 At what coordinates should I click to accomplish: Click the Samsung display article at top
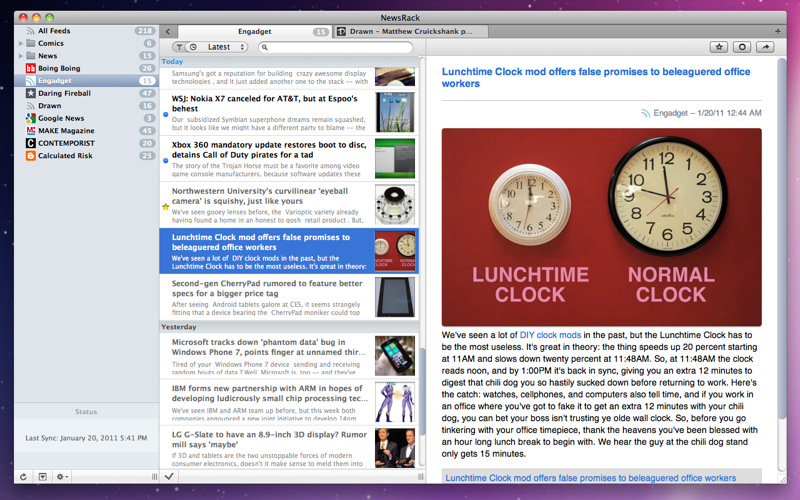pyautogui.click(x=289, y=78)
